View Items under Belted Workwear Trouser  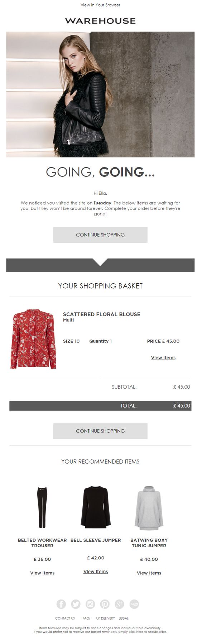(42, 573)
